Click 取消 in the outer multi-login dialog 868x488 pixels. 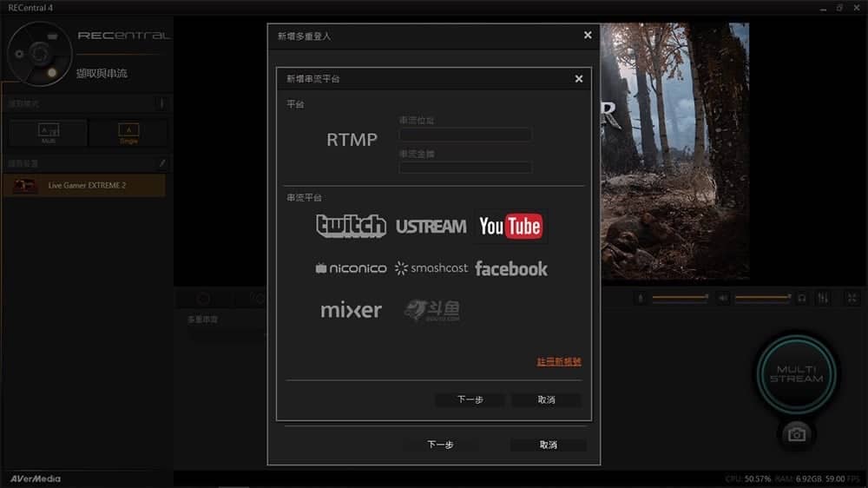pyautogui.click(x=548, y=445)
